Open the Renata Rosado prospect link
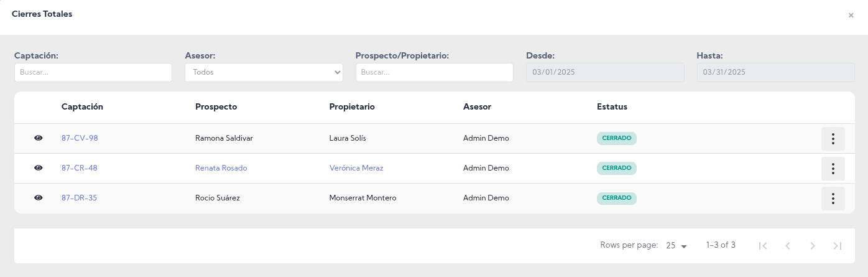The image size is (868, 277). 221,168
